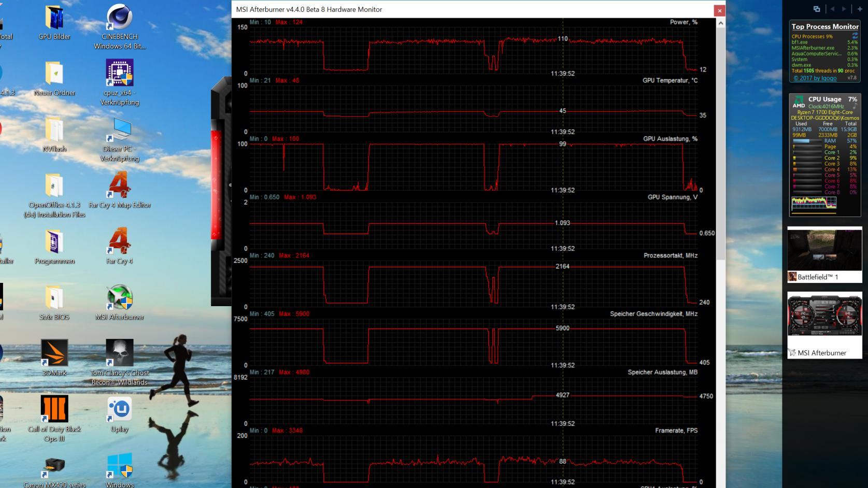Click the Hardware Monitor vertical scrollbar thumb

pos(720,143)
